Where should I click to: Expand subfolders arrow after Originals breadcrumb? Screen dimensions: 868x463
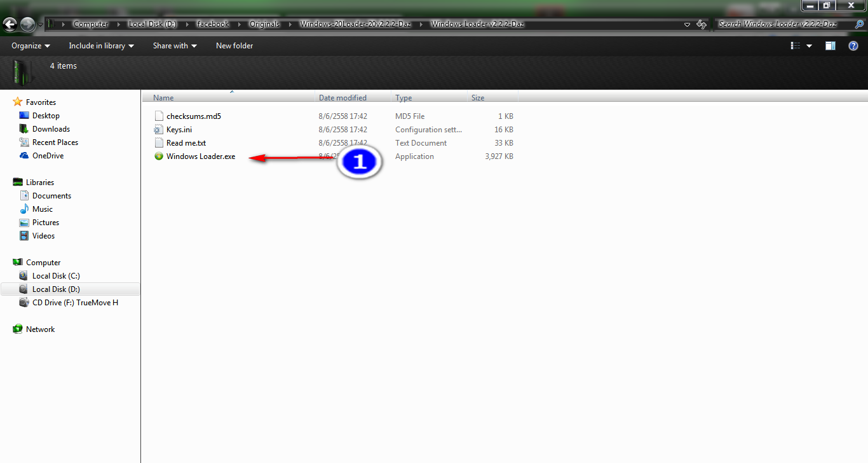click(x=290, y=24)
